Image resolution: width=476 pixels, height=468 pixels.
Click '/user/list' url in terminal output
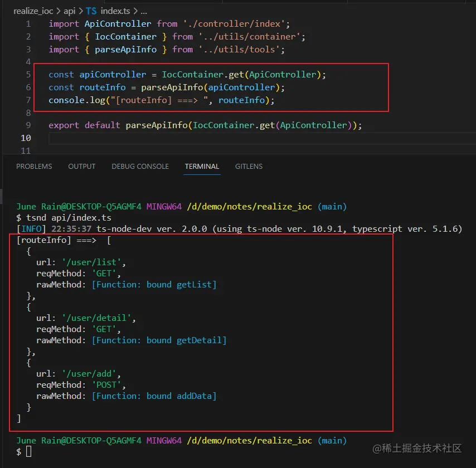pyautogui.click(x=91, y=262)
